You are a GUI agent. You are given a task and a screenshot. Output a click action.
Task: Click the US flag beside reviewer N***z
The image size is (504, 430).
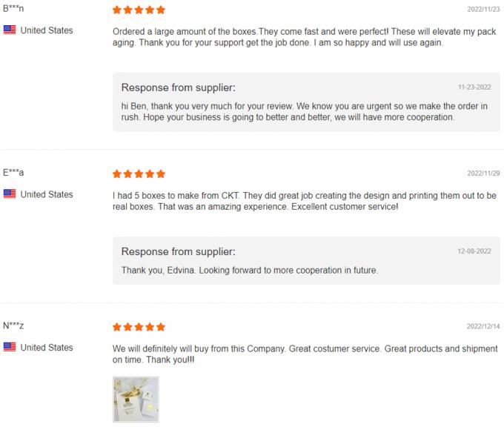10,347
